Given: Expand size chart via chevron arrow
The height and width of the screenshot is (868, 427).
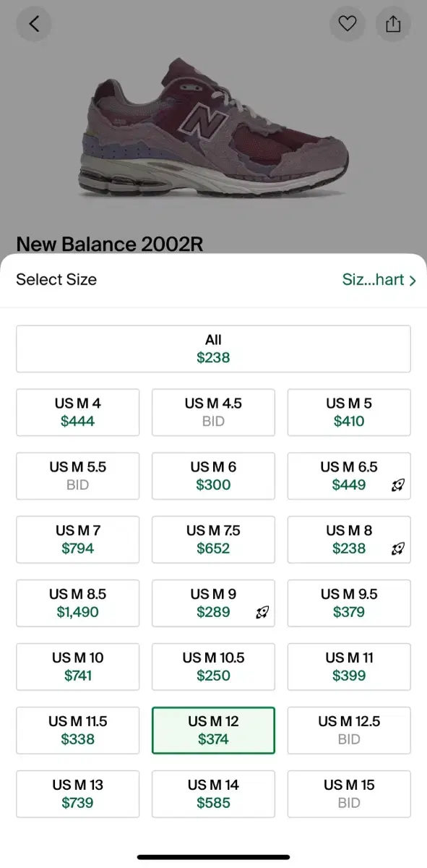Looking at the screenshot, I should click(x=413, y=281).
